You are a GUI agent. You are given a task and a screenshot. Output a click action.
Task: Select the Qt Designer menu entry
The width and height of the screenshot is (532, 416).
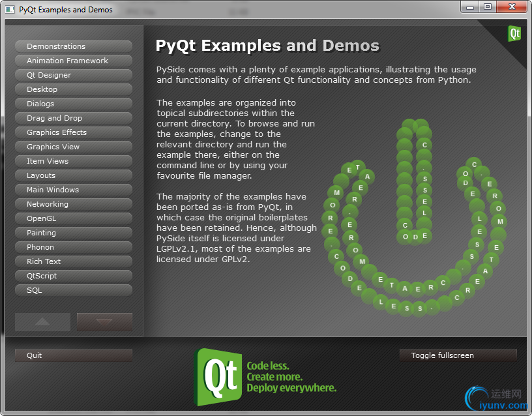point(74,75)
